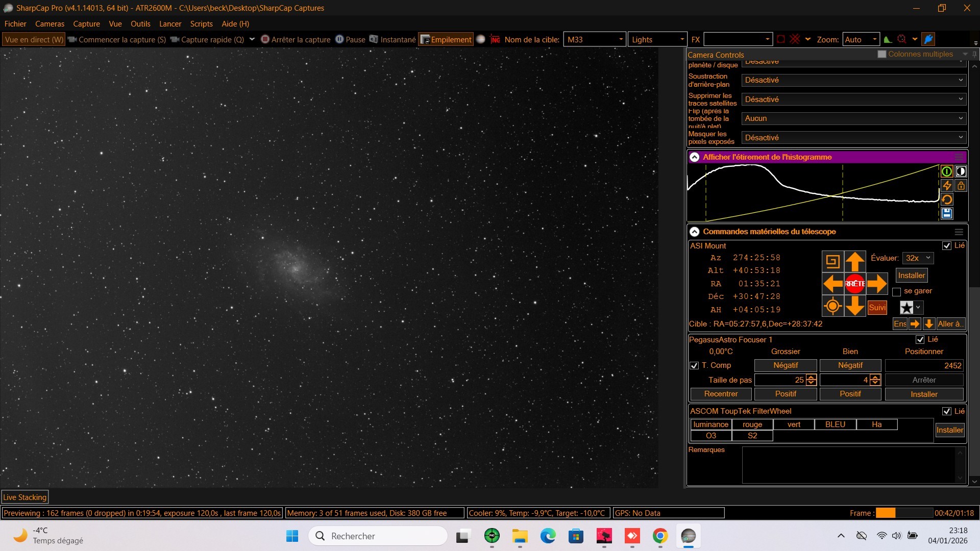Click the Recentrer focuser button
This screenshot has width=980, height=551.
pyautogui.click(x=721, y=394)
